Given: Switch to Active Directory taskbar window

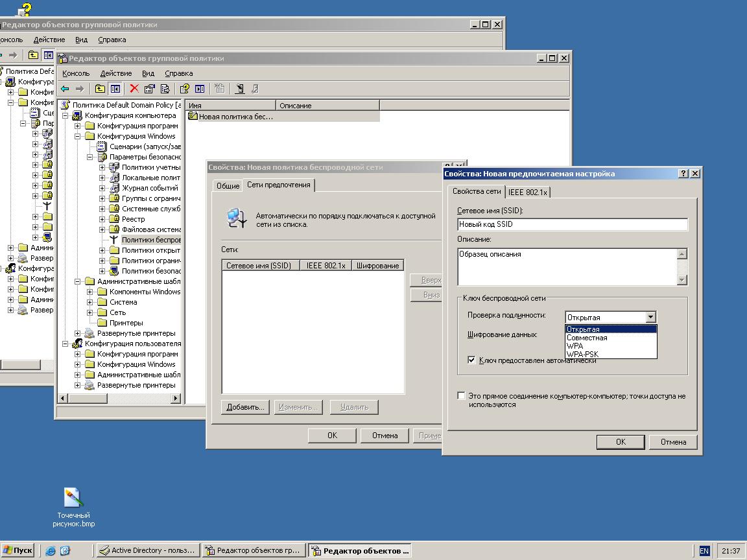Looking at the screenshot, I should click(147, 550).
